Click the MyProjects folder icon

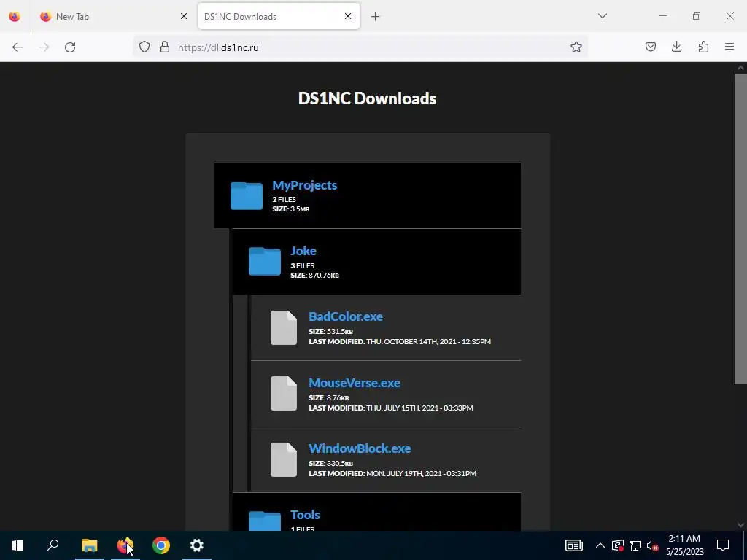click(247, 195)
